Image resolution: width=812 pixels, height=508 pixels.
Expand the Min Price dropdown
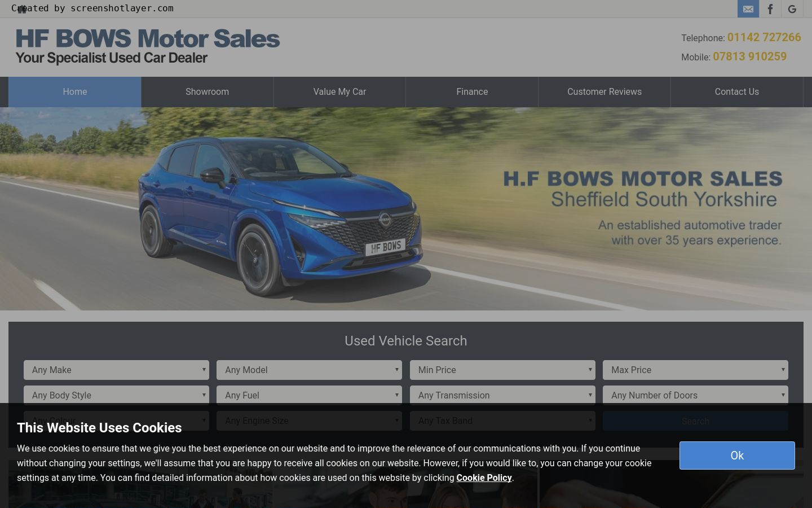point(502,370)
